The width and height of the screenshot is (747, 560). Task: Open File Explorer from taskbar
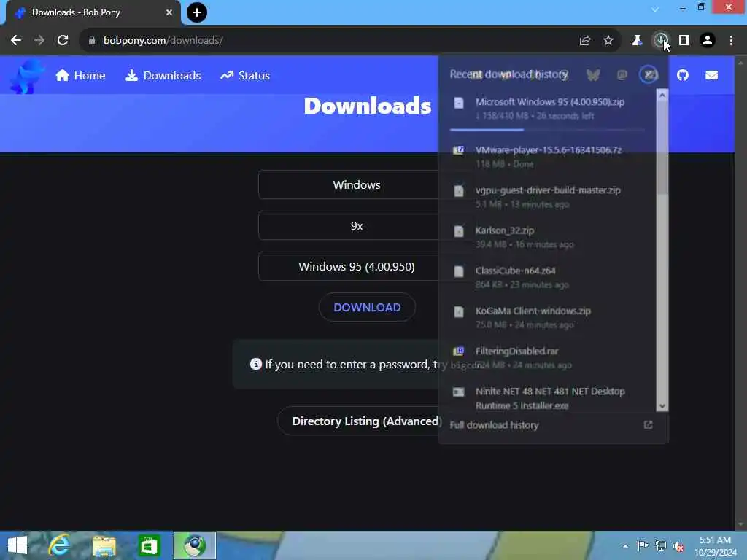tap(104, 545)
